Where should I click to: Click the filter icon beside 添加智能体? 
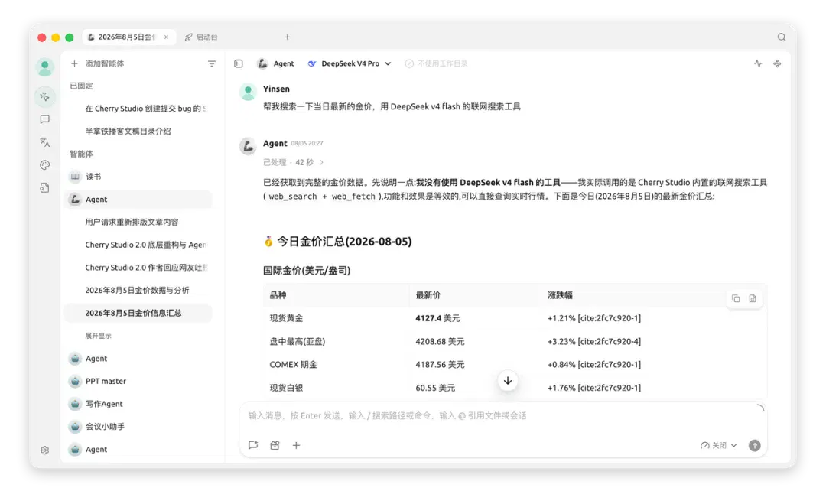(212, 63)
